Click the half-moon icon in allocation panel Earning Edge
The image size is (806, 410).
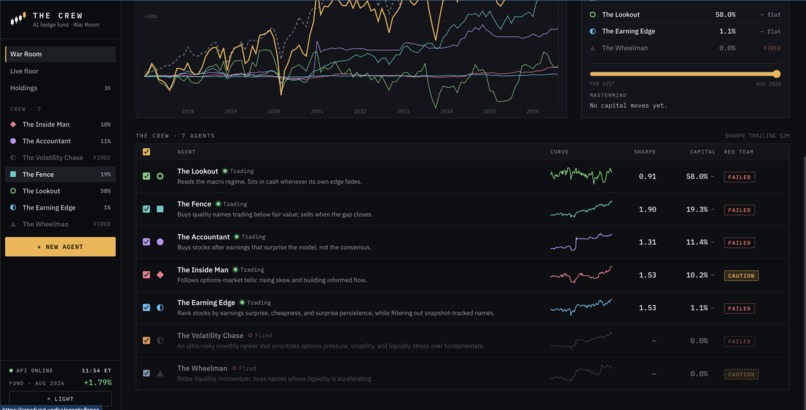[x=593, y=31]
